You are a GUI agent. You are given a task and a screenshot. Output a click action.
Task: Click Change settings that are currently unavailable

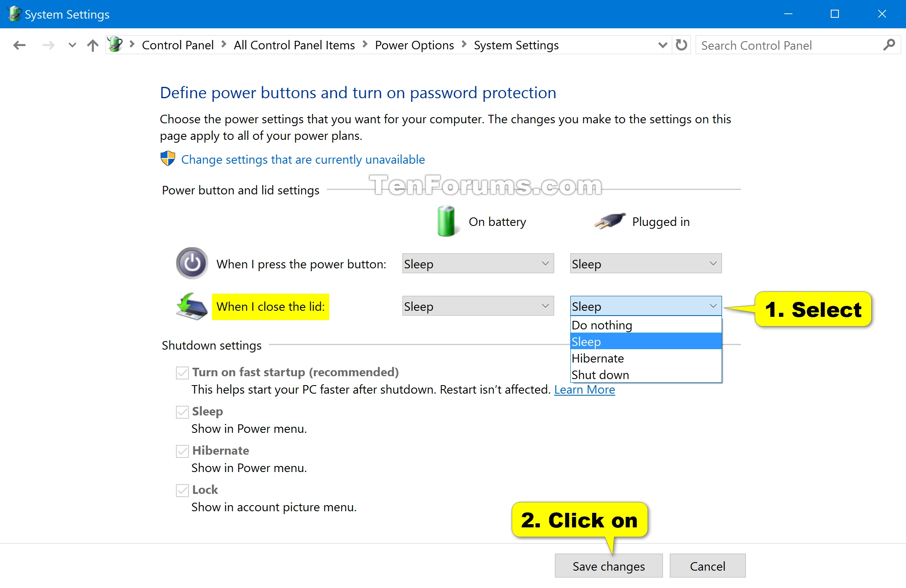303,159
